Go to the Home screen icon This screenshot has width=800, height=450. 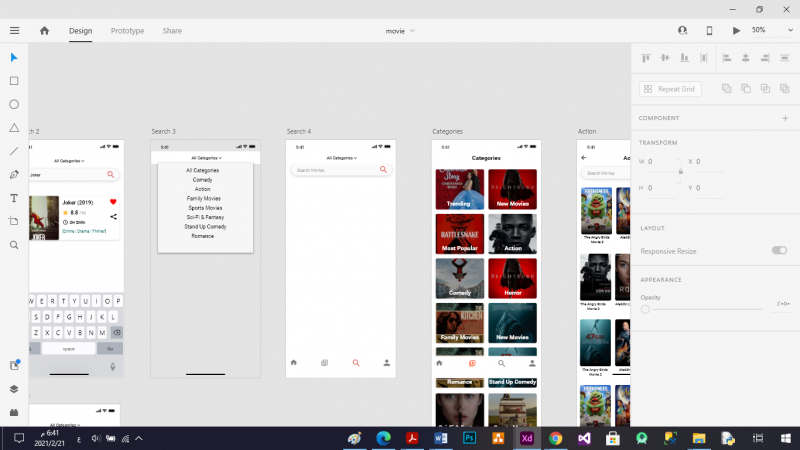coord(44,31)
